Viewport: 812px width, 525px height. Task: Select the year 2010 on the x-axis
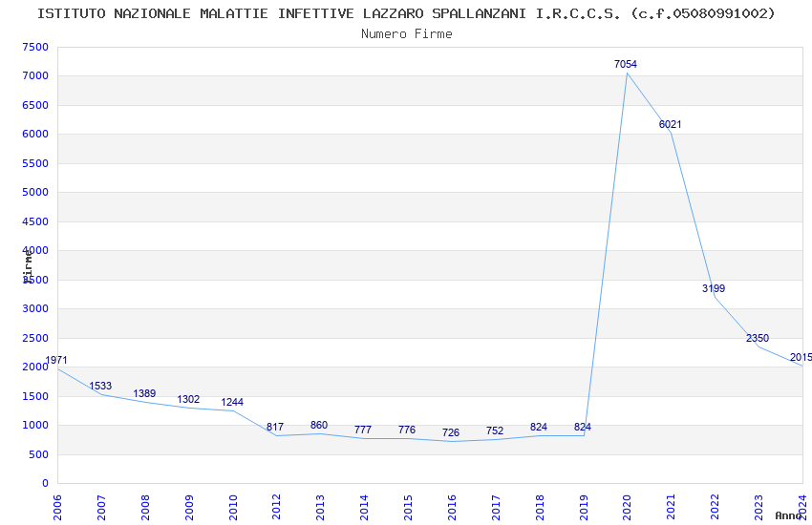coord(233,508)
